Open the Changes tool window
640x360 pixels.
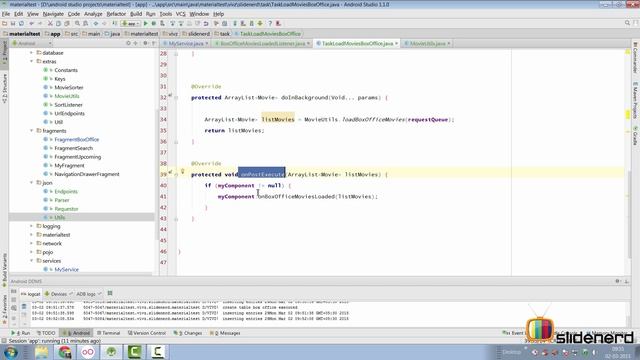pyautogui.click(x=188, y=333)
